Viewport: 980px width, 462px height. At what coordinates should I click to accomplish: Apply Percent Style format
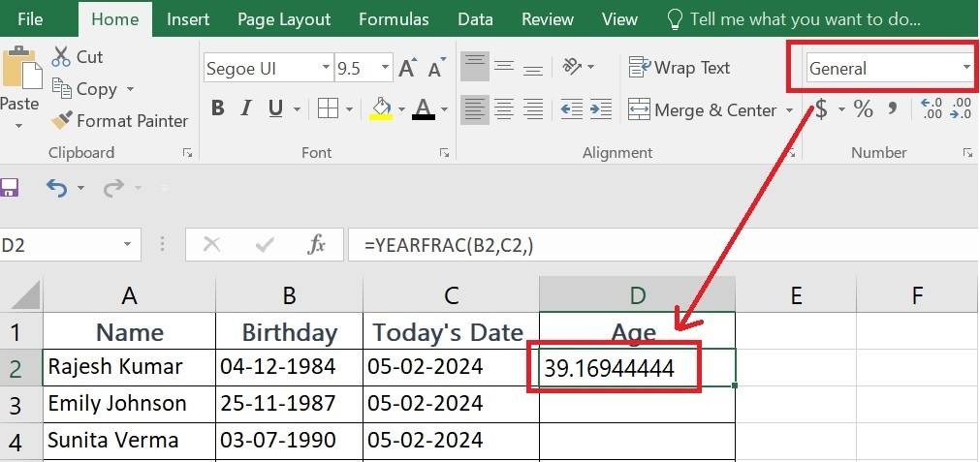[x=863, y=109]
